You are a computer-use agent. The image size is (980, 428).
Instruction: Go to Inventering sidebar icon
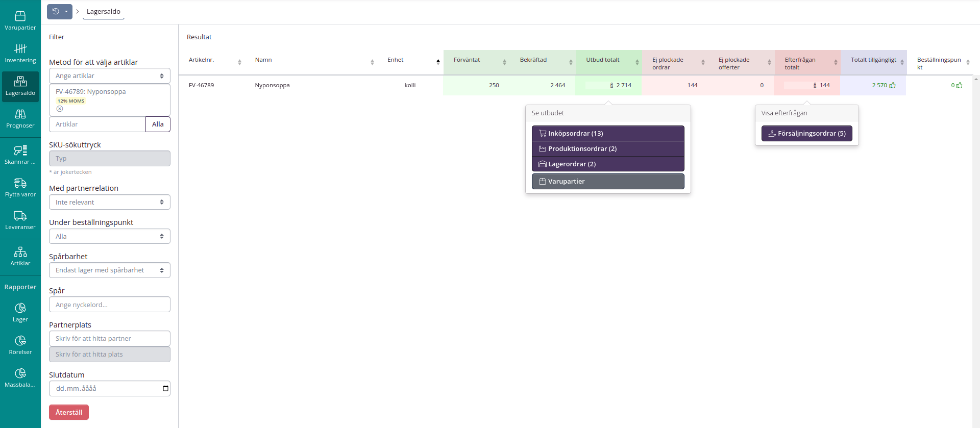(x=20, y=53)
